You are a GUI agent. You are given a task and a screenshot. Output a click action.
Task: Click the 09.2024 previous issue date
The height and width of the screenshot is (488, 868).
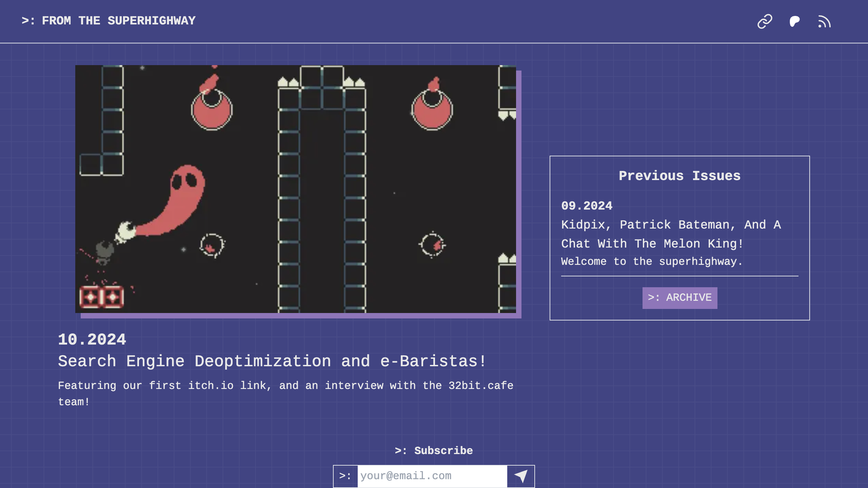587,206
